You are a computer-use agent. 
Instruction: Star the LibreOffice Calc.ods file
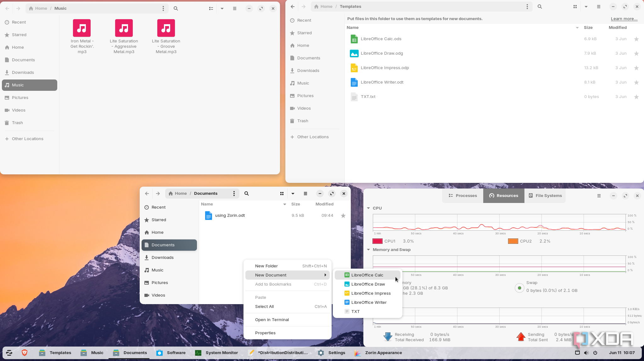point(636,39)
